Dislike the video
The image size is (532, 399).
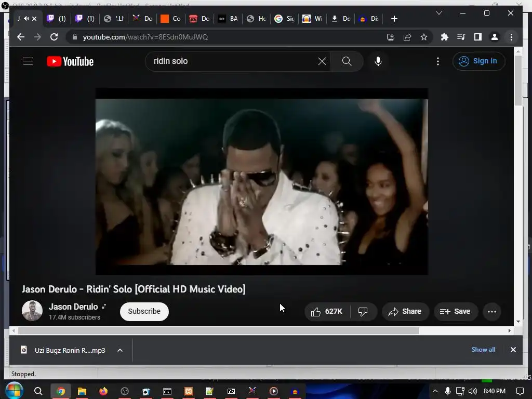pyautogui.click(x=363, y=312)
